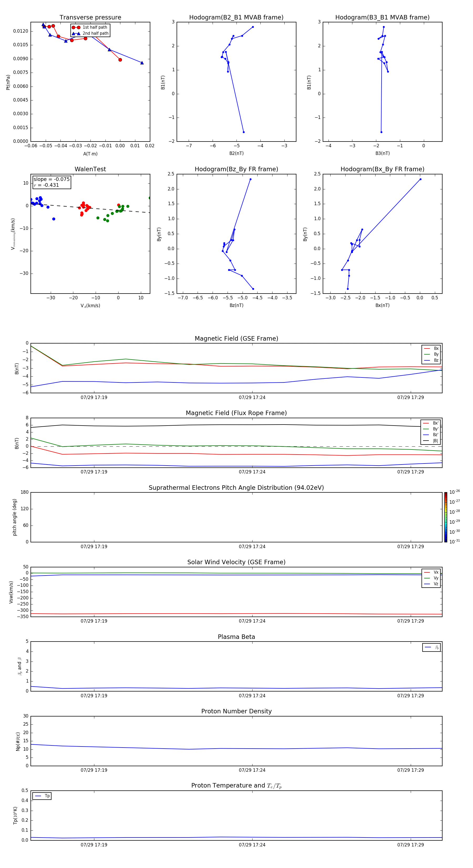The width and height of the screenshot is (473, 868).
Task: Click the 'Np(#/cc)' axis label
Action: pyautogui.click(x=18, y=741)
